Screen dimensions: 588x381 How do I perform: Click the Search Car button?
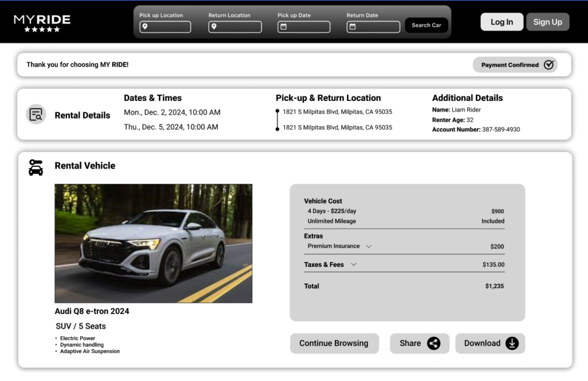coord(426,25)
